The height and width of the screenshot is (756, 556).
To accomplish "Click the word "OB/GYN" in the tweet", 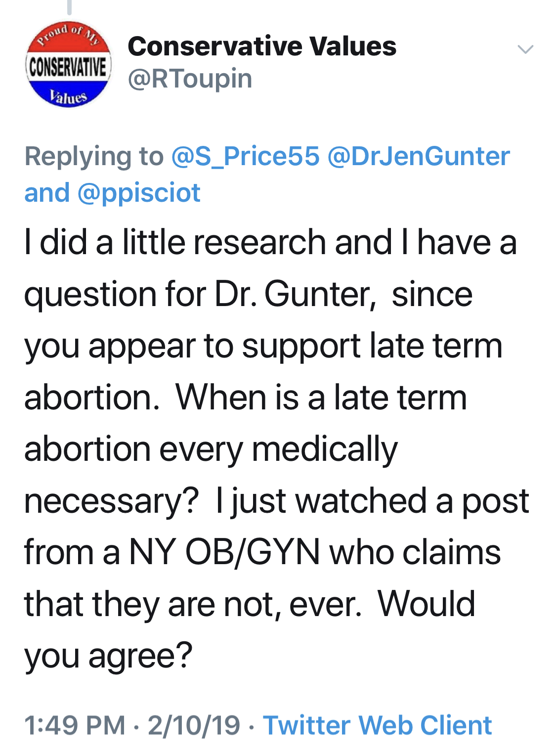I will (253, 552).
